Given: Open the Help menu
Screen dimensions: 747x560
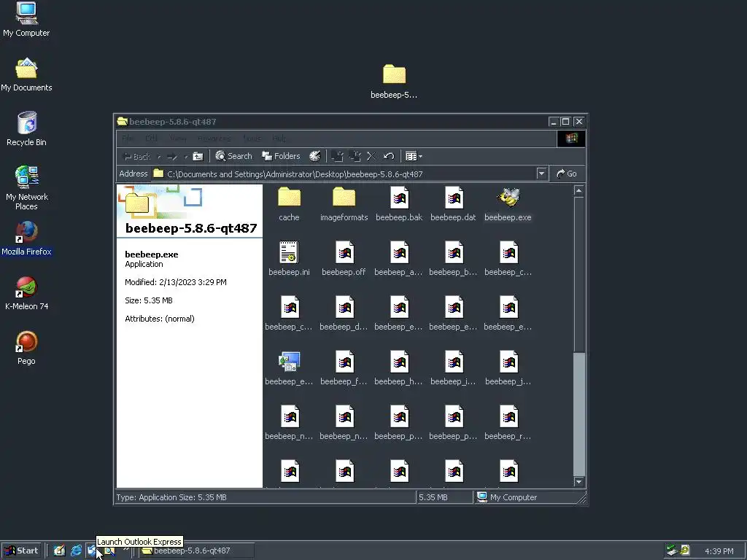Looking at the screenshot, I should 279,139.
